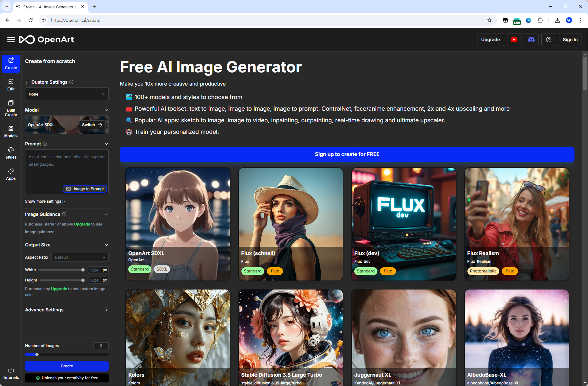Click the Sign In button
588x386 pixels.
(x=570, y=40)
